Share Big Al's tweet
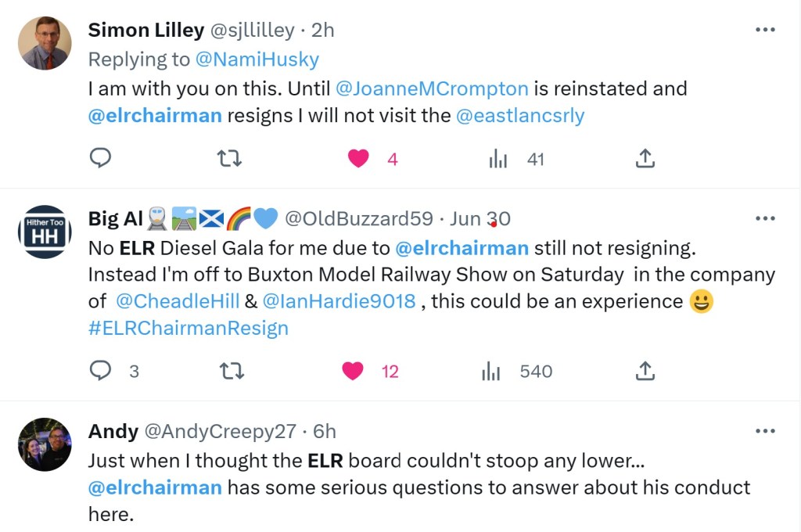Image resolution: width=801 pixels, height=532 pixels. pyautogui.click(x=644, y=371)
